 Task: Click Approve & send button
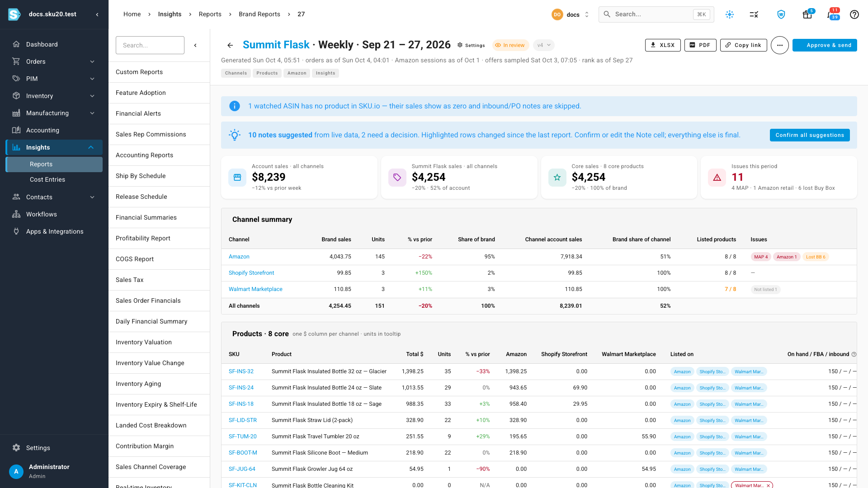click(x=825, y=45)
